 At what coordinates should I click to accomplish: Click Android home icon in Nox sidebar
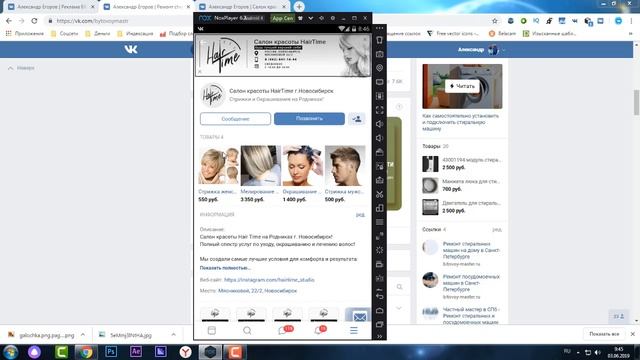click(x=379, y=310)
